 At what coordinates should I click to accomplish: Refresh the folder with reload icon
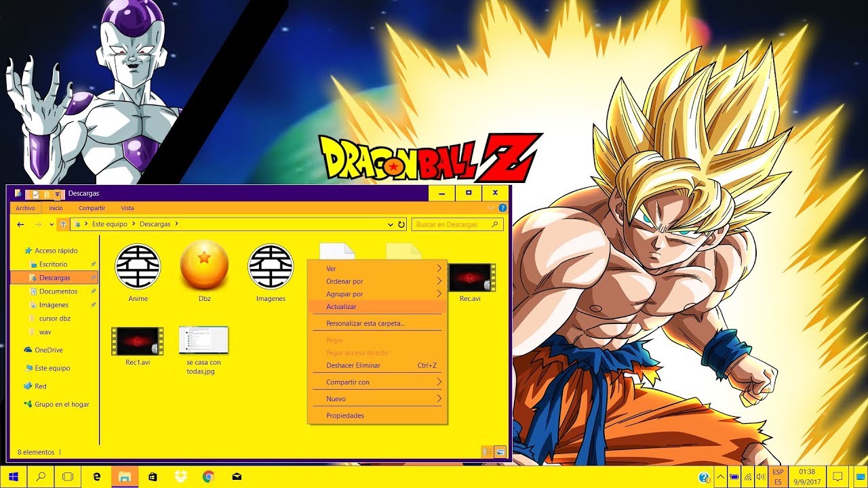401,224
